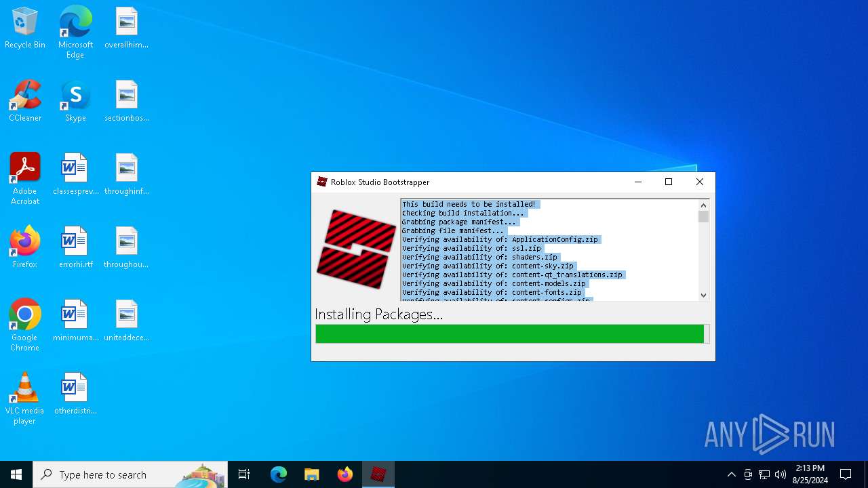Click the content-fonts.zip log line
This screenshot has width=868, height=488.
point(492,292)
